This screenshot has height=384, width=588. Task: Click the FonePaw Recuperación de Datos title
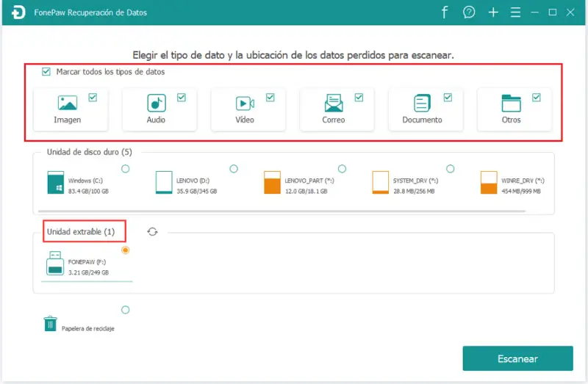click(x=90, y=12)
